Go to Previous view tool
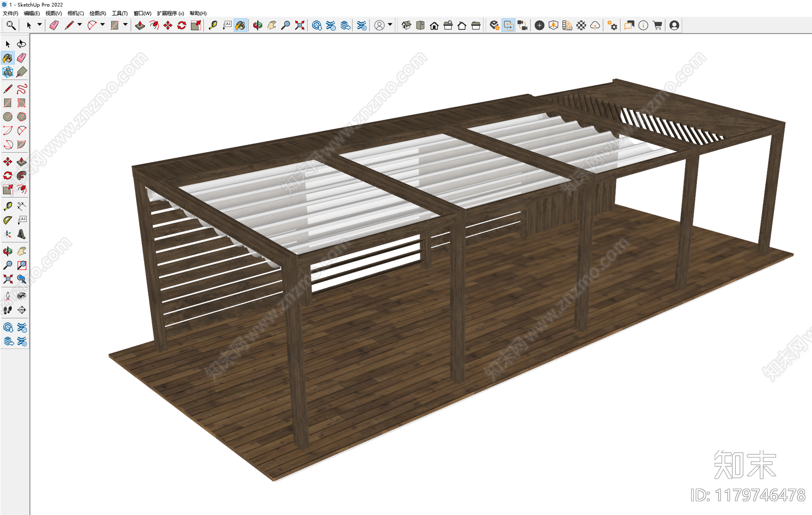 pos(21,279)
